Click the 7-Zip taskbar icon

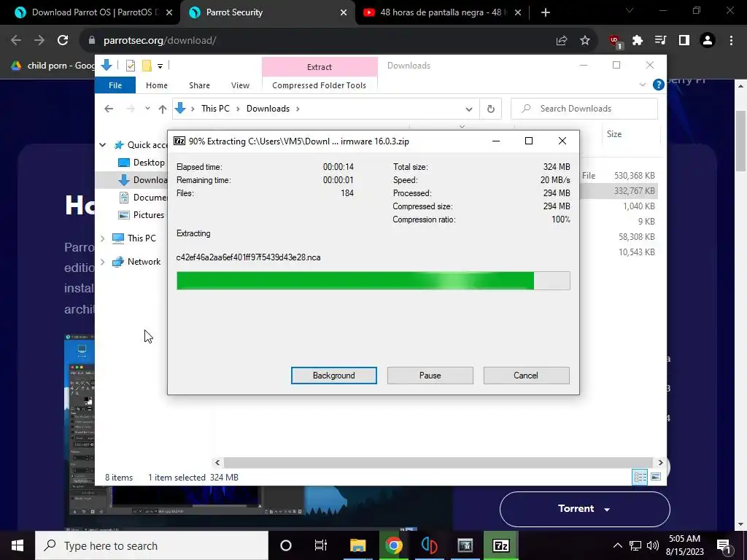[500, 545]
